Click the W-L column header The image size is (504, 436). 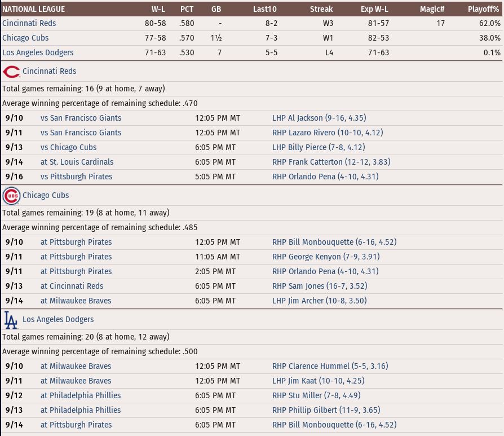pyautogui.click(x=158, y=10)
